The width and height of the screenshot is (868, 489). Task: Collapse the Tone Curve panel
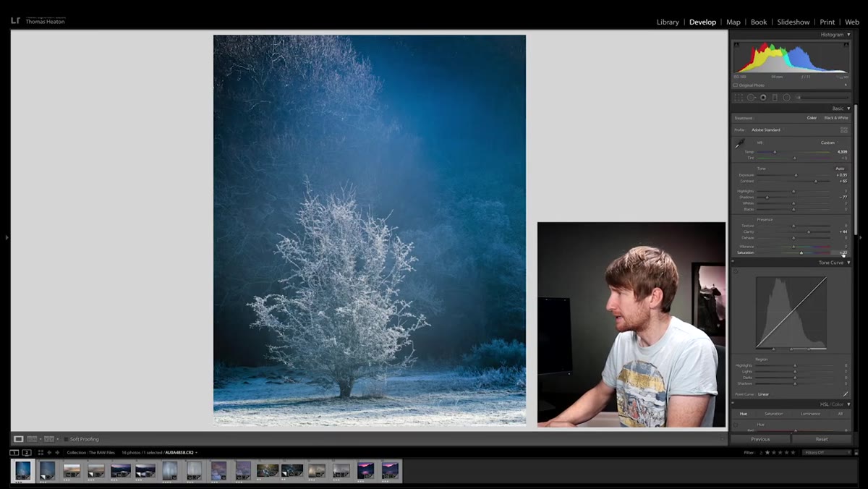(x=848, y=263)
